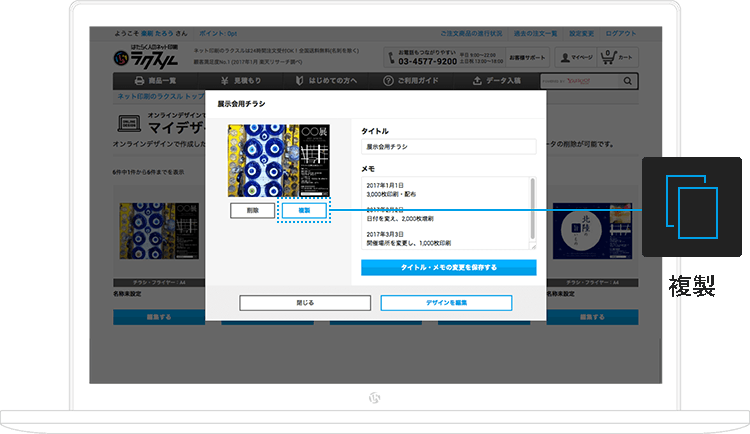The image size is (750, 434).
Task: Click the 削除 button under the thumbnail
Action: [x=253, y=210]
